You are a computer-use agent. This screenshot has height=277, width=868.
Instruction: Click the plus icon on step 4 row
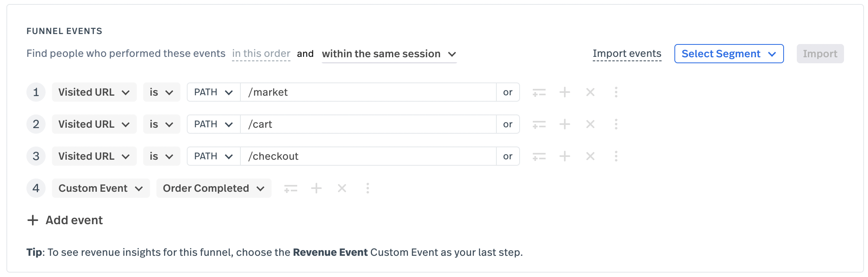(x=316, y=188)
